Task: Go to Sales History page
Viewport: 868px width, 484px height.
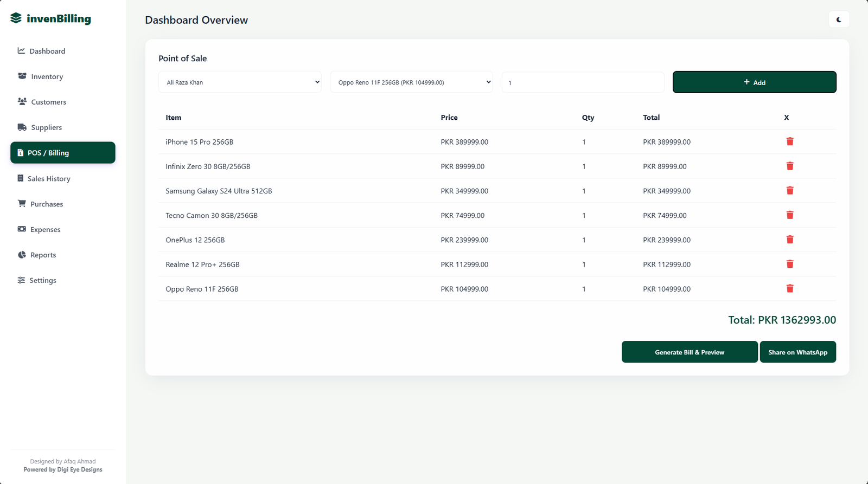Action: (49, 178)
